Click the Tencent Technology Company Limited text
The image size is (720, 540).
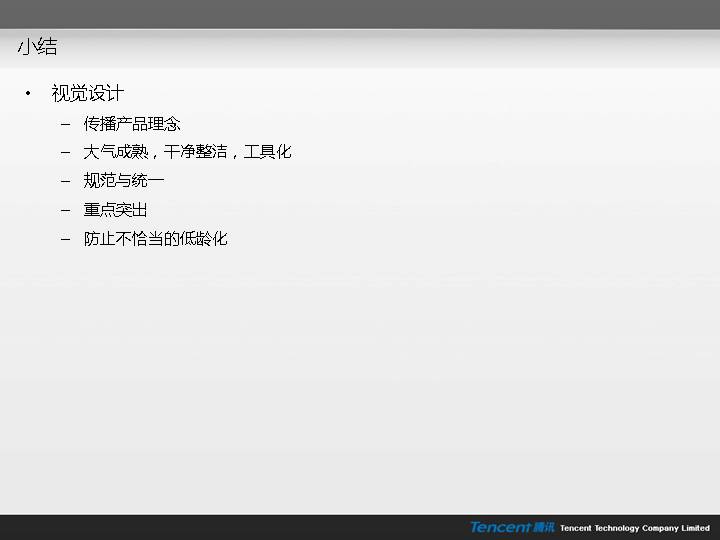(x=634, y=528)
